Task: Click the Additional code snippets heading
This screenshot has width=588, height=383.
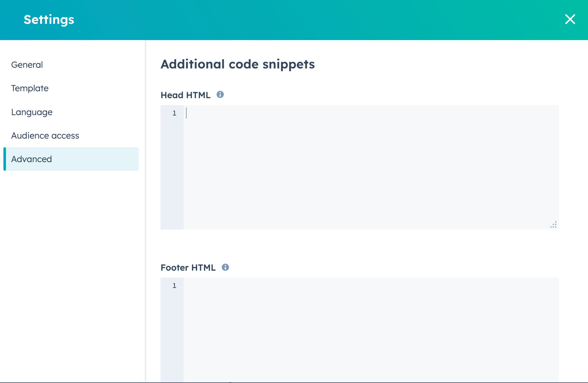Action: 237,64
